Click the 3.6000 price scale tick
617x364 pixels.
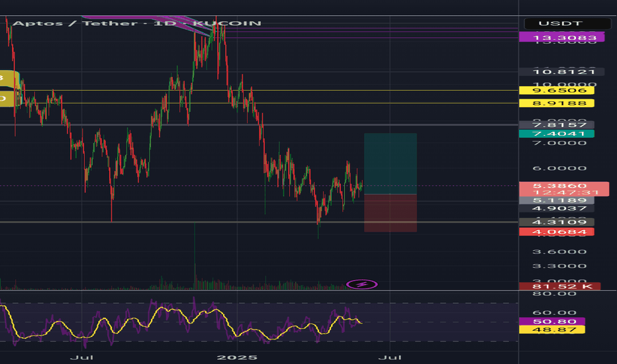(559, 252)
